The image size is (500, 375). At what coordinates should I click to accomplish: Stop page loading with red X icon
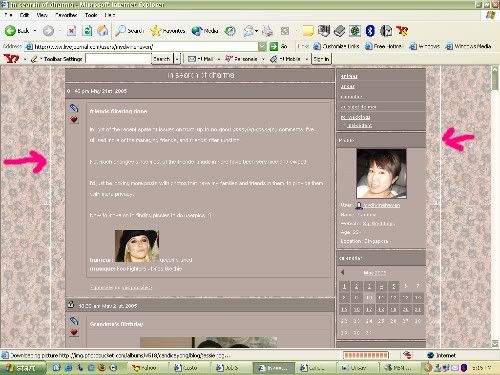click(x=71, y=31)
